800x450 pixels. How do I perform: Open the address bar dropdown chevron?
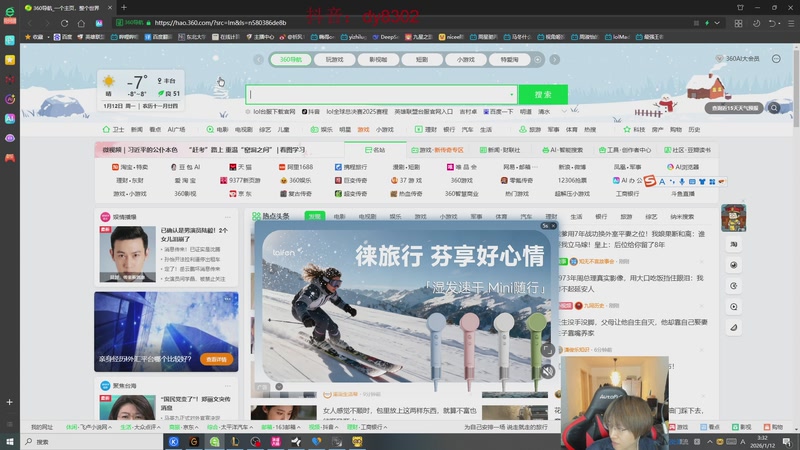[717, 23]
